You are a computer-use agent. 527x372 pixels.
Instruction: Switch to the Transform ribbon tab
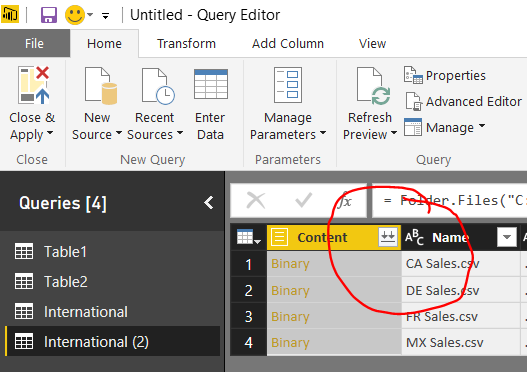[x=186, y=44]
